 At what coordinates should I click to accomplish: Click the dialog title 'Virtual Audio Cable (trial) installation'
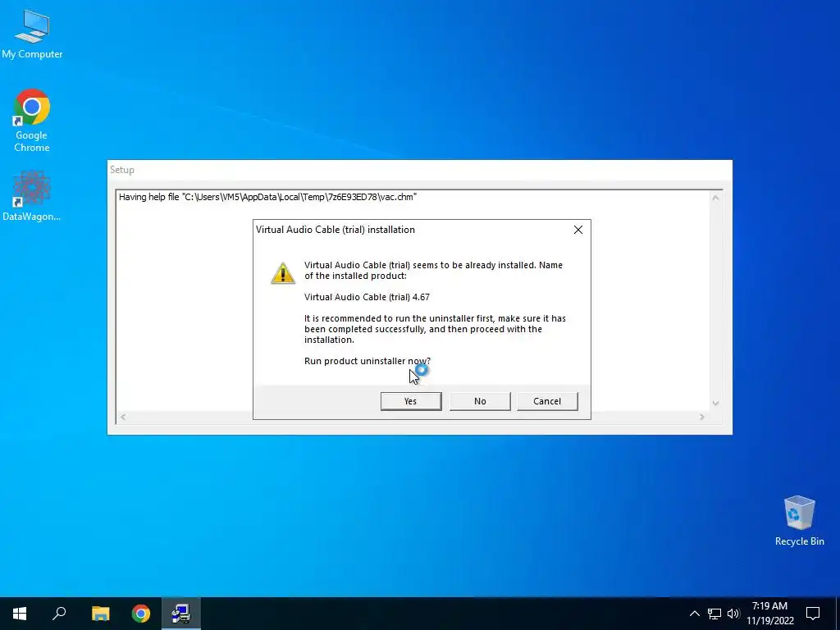(x=336, y=230)
